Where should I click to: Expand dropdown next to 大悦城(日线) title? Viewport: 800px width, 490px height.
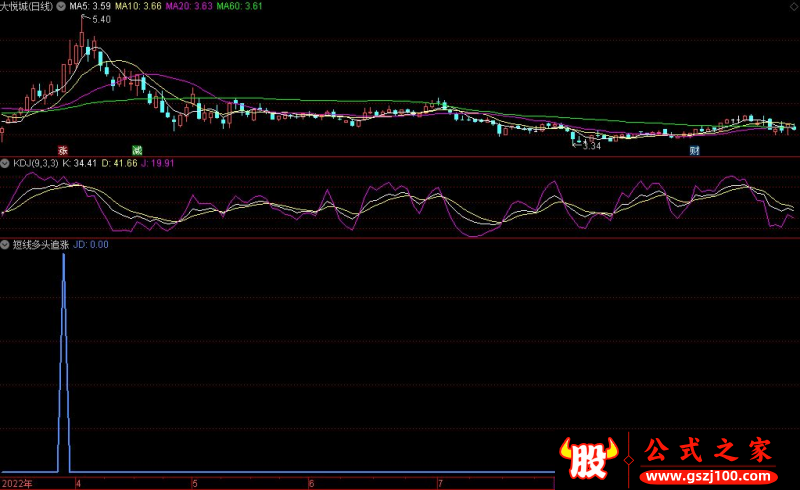click(63, 6)
